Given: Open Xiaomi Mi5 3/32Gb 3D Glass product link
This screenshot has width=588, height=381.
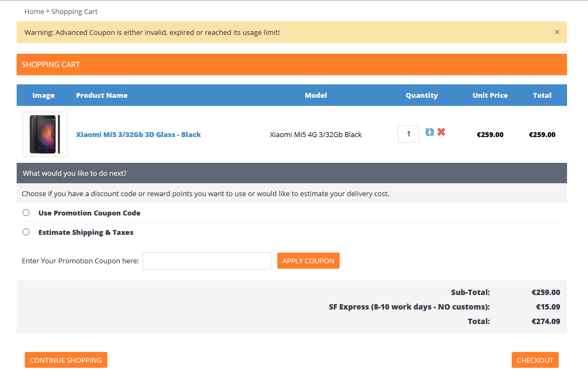Looking at the screenshot, I should pos(138,135).
